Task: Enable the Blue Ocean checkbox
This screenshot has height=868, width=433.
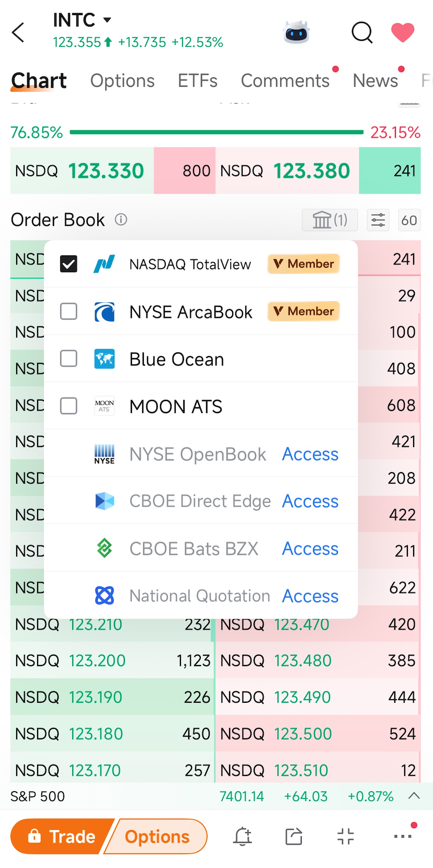Action: 69,359
